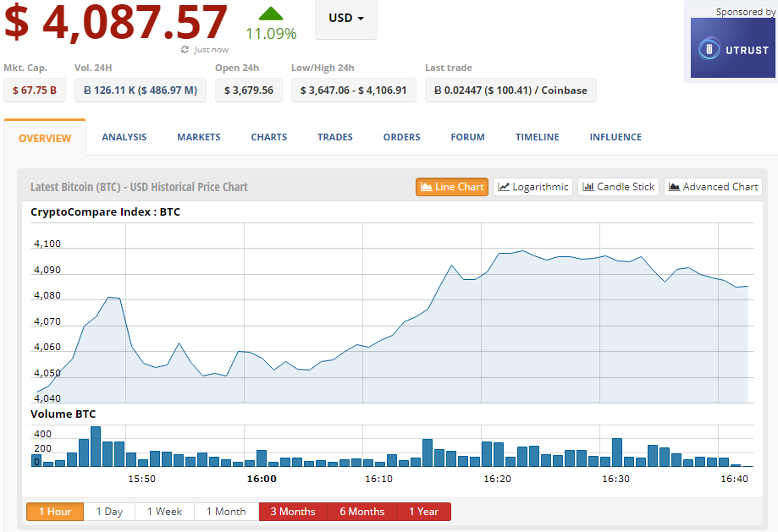Click the 16:00 marker on the time axis

point(261,479)
